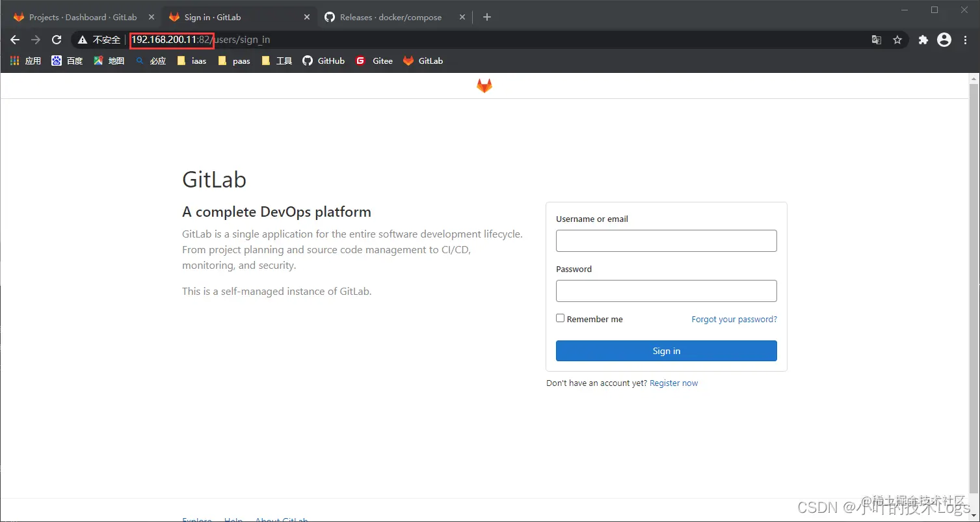Click GitLab fox logo in page header
980x522 pixels.
(484, 86)
